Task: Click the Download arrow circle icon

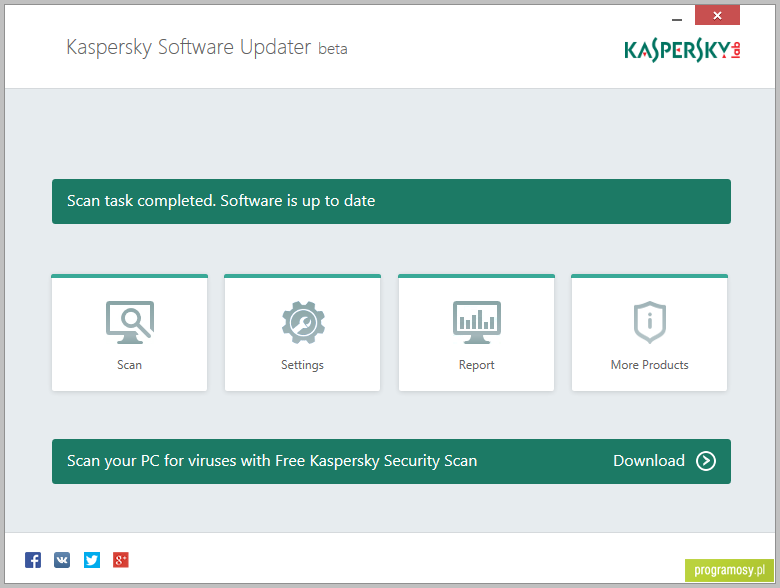Action: tap(706, 461)
